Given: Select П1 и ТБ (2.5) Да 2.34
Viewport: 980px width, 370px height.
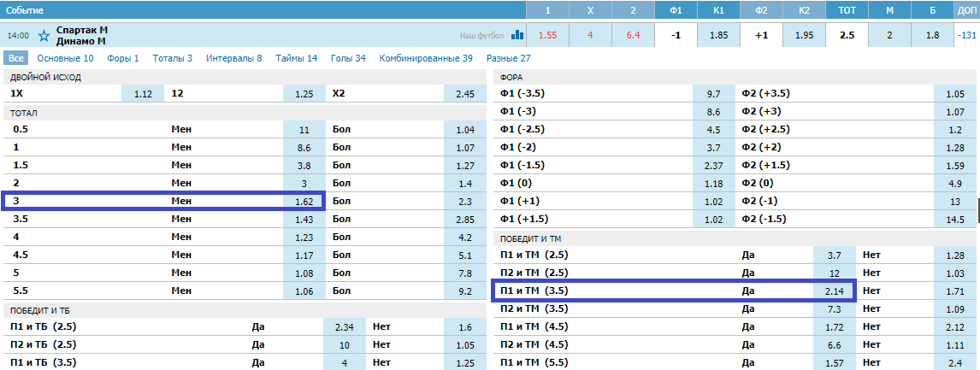Looking at the screenshot, I should point(345,326).
